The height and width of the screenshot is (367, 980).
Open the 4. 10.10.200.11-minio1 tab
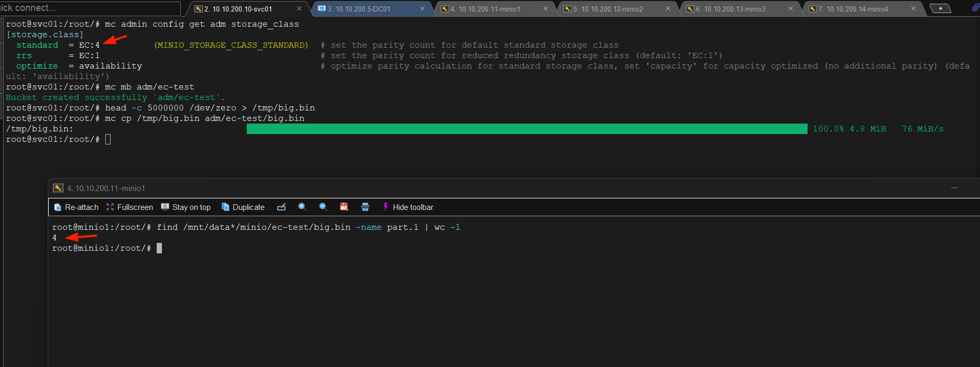coord(494,9)
